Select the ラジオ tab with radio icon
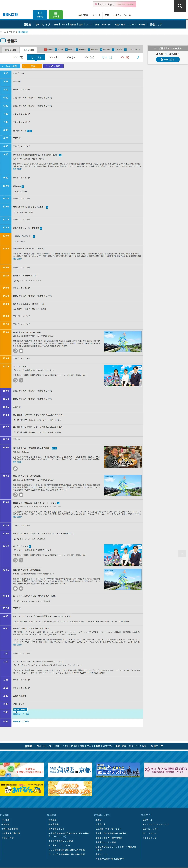 (x=56, y=14)
